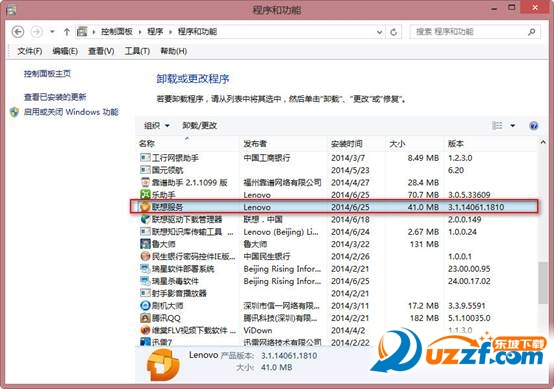Change list view layout icon

pyautogui.click(x=497, y=125)
